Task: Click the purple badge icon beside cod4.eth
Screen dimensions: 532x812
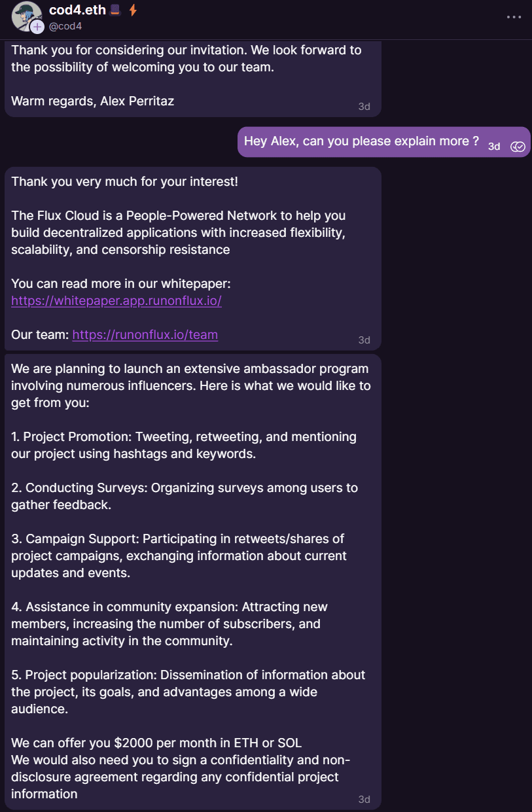Action: point(115,10)
